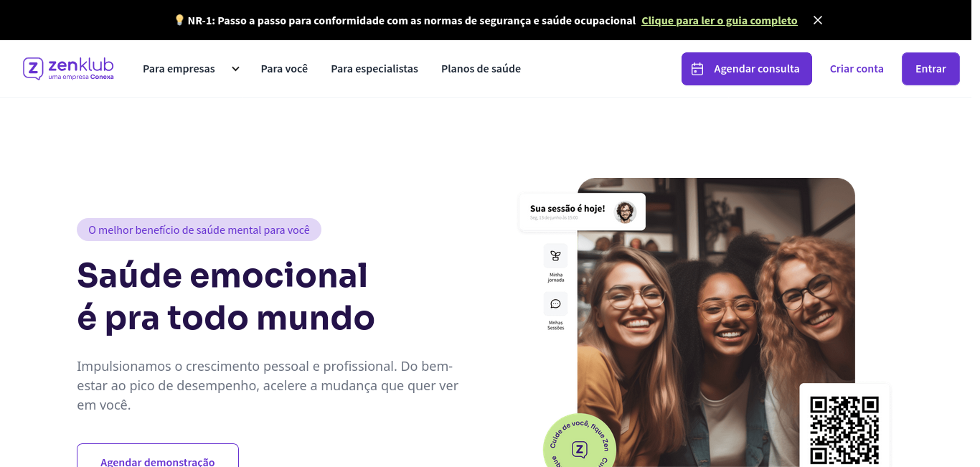Click the purple Entrar button

click(930, 69)
